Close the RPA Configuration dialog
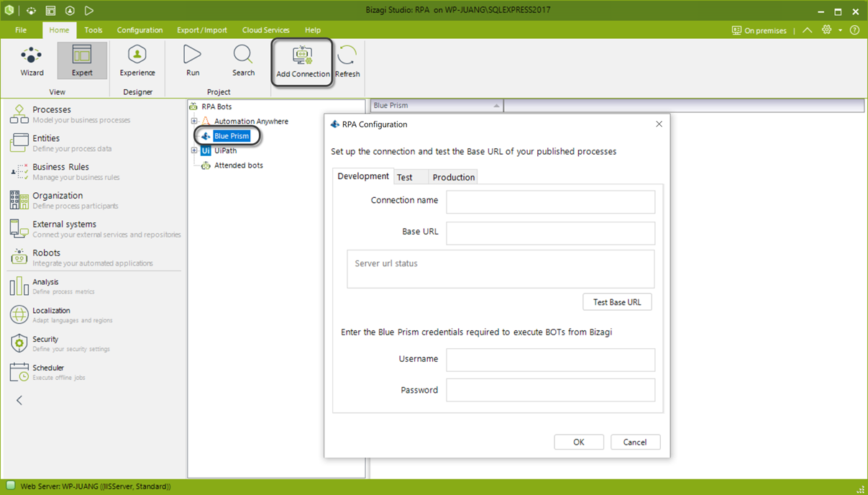This screenshot has height=495, width=868. pyautogui.click(x=659, y=124)
